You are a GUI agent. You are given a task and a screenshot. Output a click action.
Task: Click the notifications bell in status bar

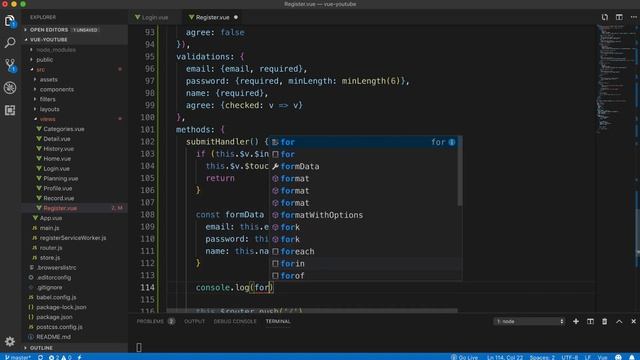[632, 357]
